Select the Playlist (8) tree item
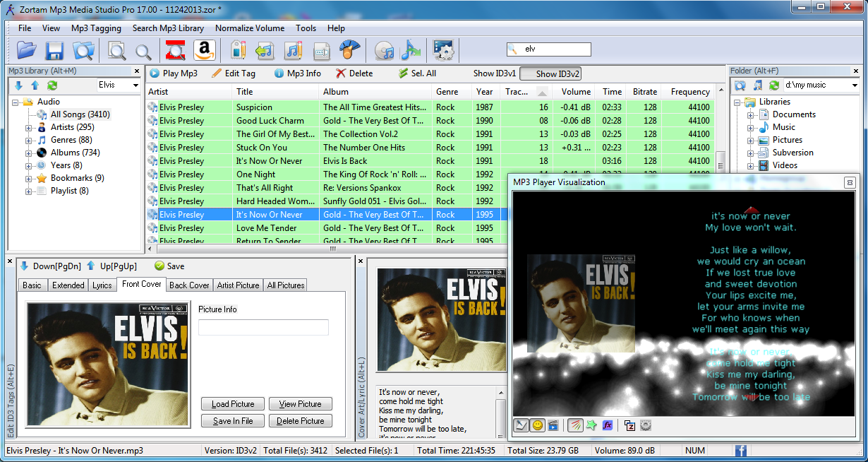 tap(70, 191)
